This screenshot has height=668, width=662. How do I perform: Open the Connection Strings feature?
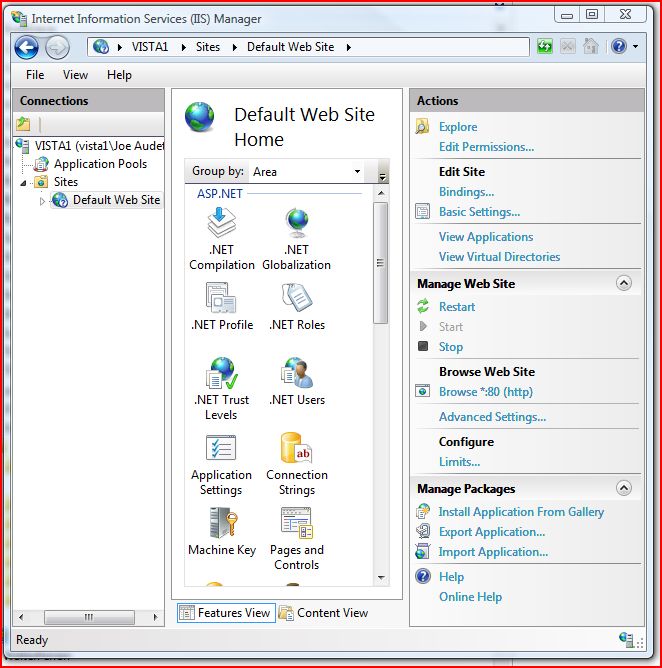coord(297,465)
